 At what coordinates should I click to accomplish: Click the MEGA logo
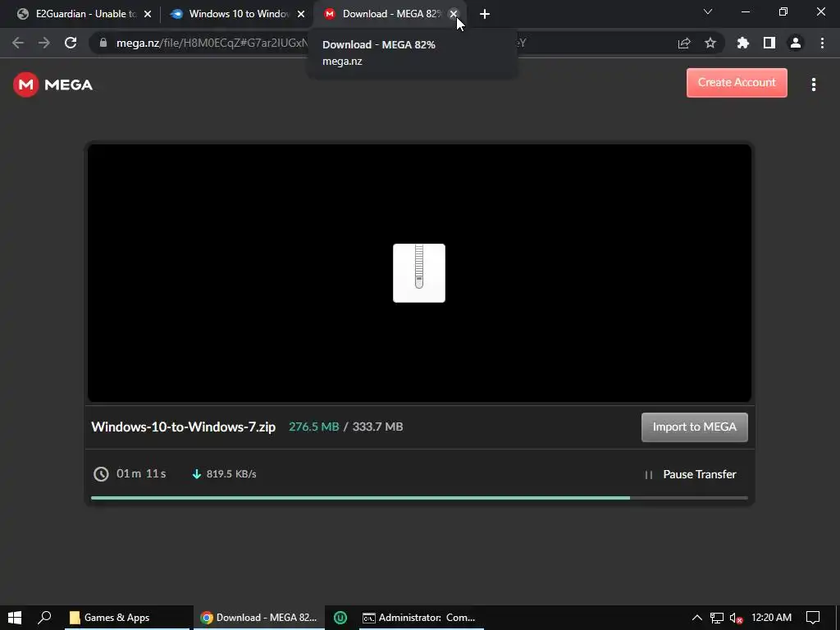(52, 84)
